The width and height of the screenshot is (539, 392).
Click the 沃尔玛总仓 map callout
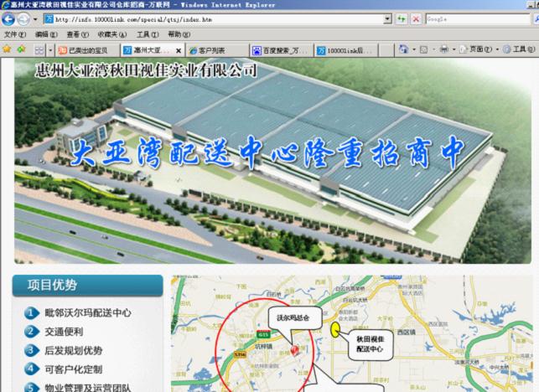coord(294,318)
